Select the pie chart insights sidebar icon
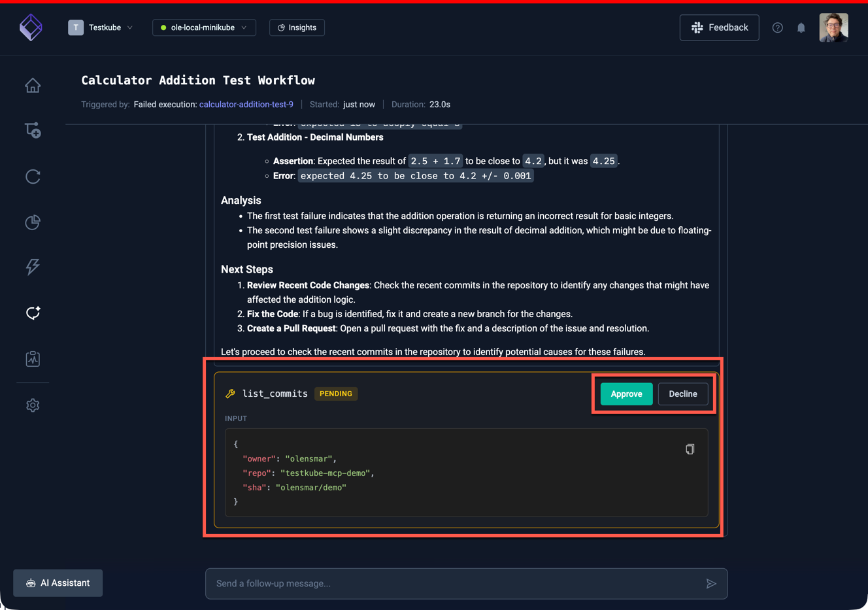 [33, 222]
